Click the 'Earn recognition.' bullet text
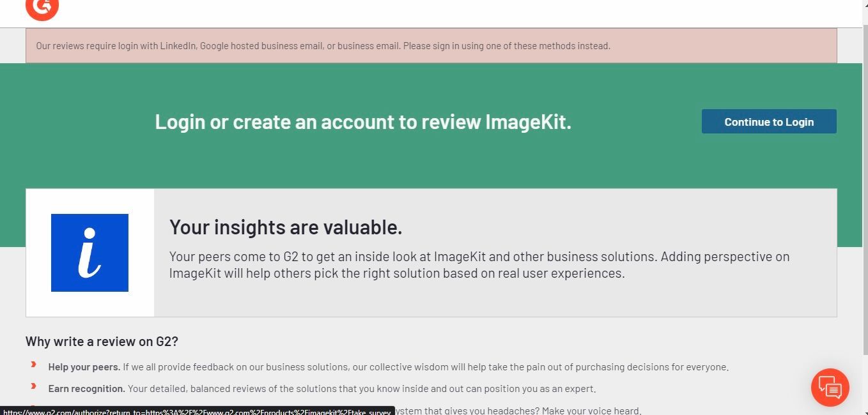Viewport: 868px width, 415px height. (86, 389)
